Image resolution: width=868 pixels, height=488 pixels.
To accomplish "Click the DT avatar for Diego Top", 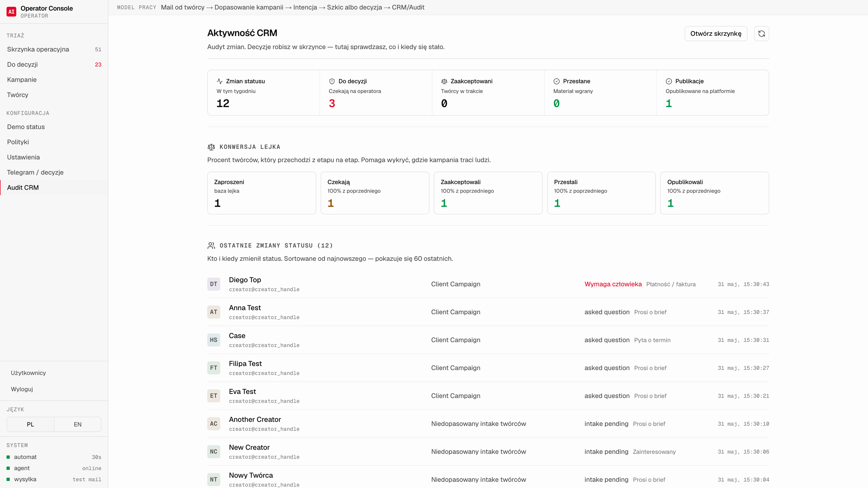I will (214, 284).
